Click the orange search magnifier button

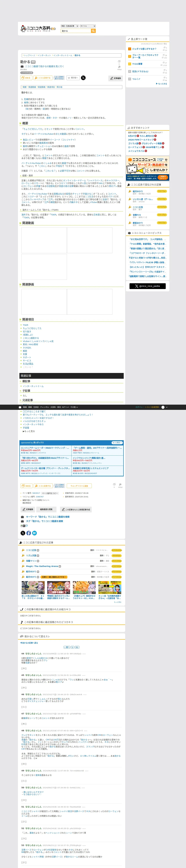93,31
